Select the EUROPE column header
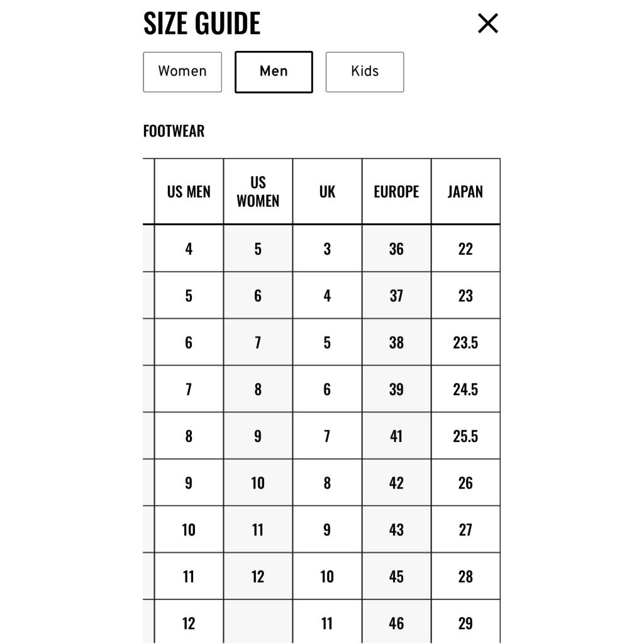 pos(396,192)
